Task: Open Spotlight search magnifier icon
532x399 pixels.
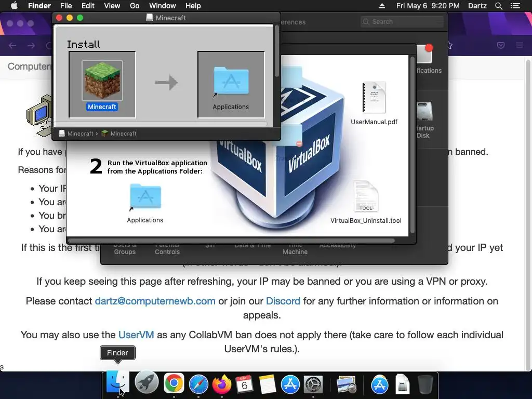Action: pos(498,6)
